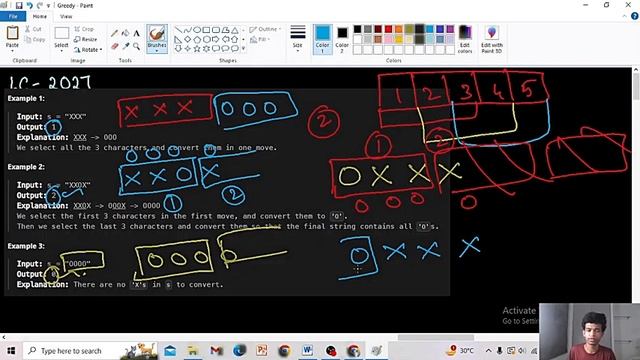Choose the Curve shape
The height and width of the screenshot is (360, 640).
point(187,30)
